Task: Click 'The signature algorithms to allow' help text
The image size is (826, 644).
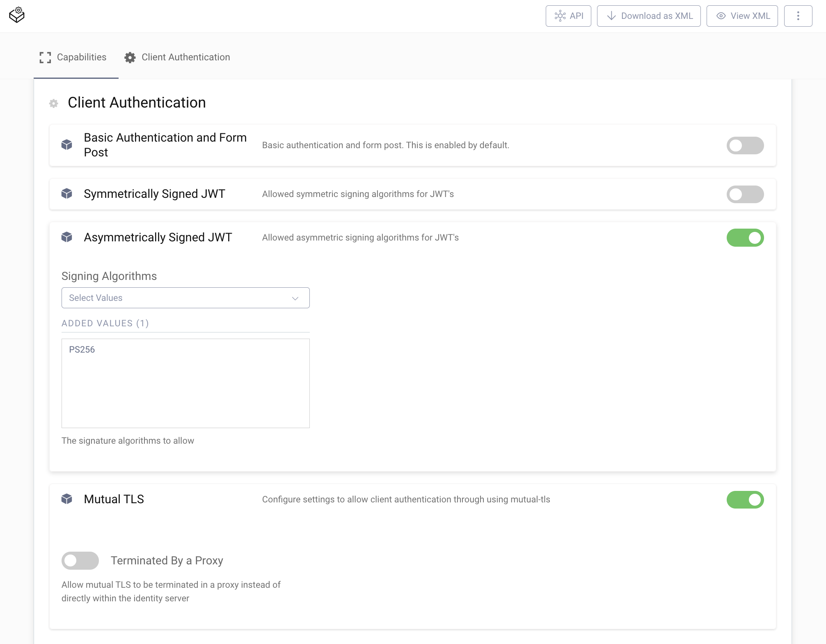Action: coord(128,440)
